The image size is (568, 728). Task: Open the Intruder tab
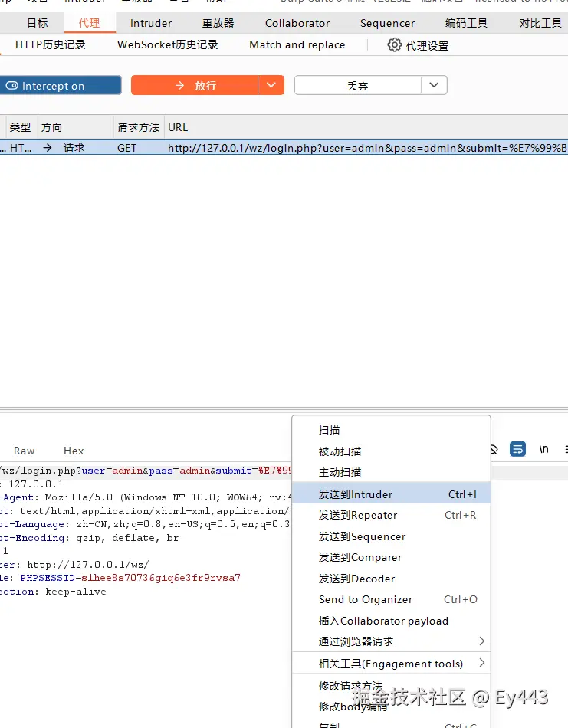[x=151, y=23]
